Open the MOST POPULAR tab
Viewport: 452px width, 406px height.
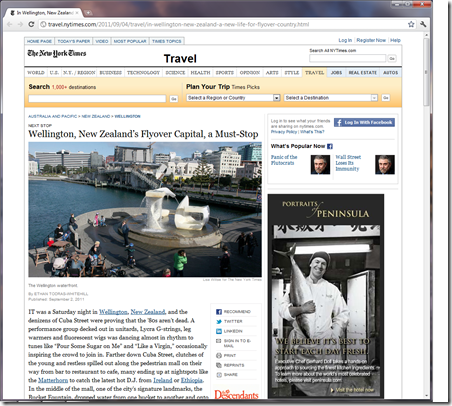coord(130,41)
